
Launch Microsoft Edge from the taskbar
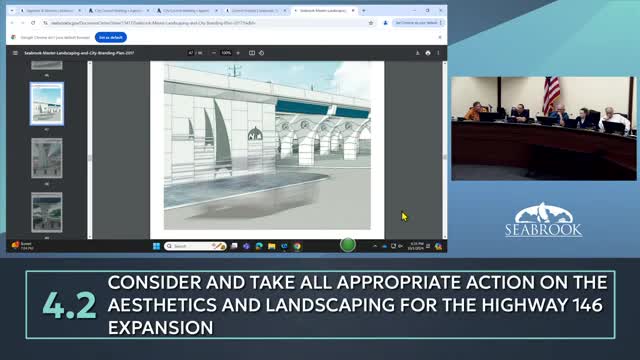(x=259, y=246)
